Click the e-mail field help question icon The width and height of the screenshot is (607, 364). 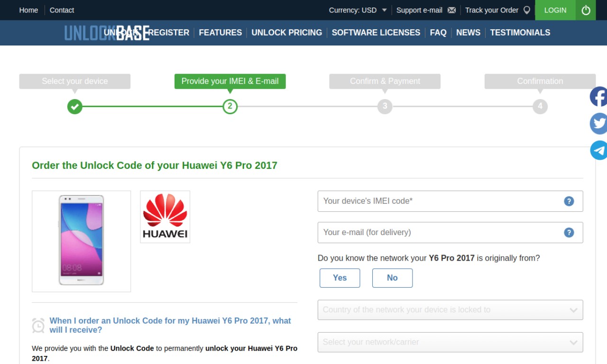[569, 233]
